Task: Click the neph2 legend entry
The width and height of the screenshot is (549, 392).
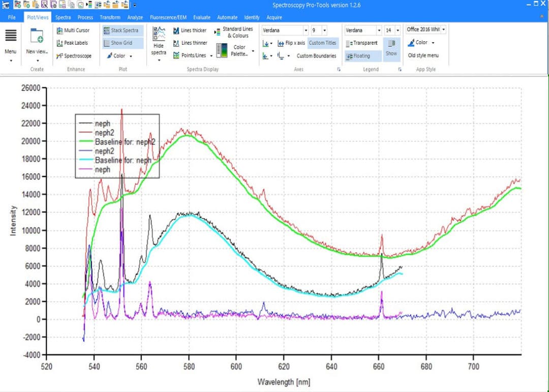Action: [x=103, y=132]
